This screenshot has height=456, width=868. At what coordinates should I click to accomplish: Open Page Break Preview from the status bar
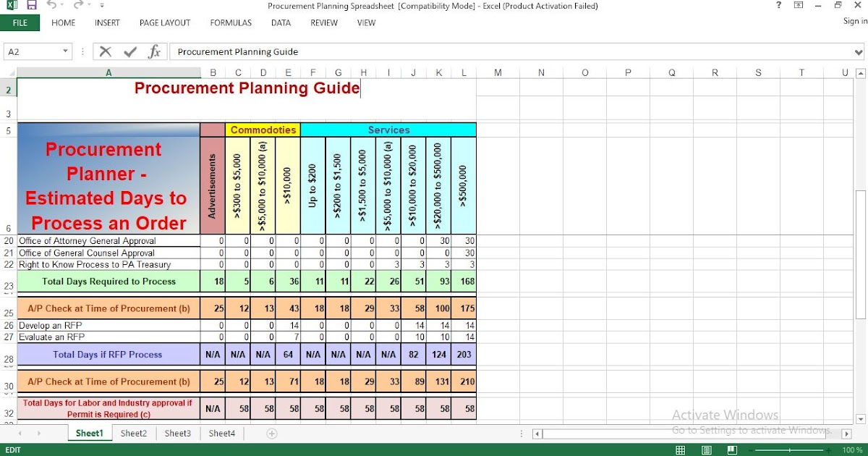coord(731,449)
